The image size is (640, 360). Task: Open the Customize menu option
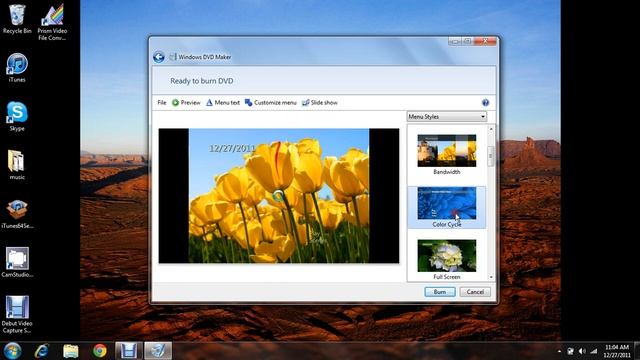click(270, 103)
